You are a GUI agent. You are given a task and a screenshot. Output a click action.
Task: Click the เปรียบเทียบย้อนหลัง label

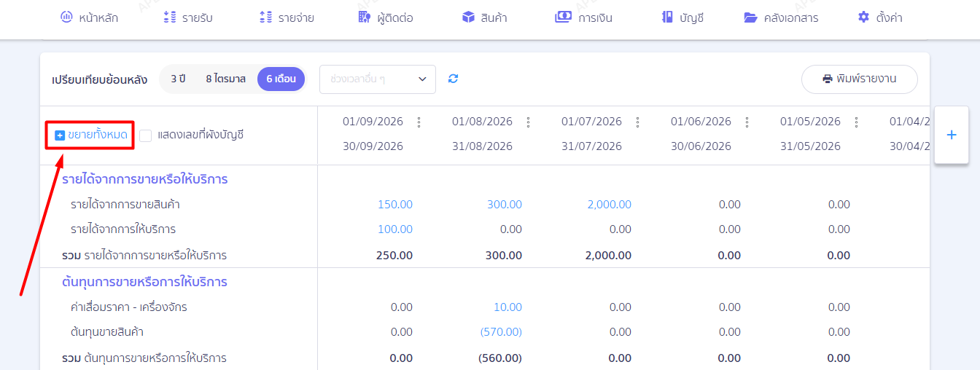click(100, 79)
